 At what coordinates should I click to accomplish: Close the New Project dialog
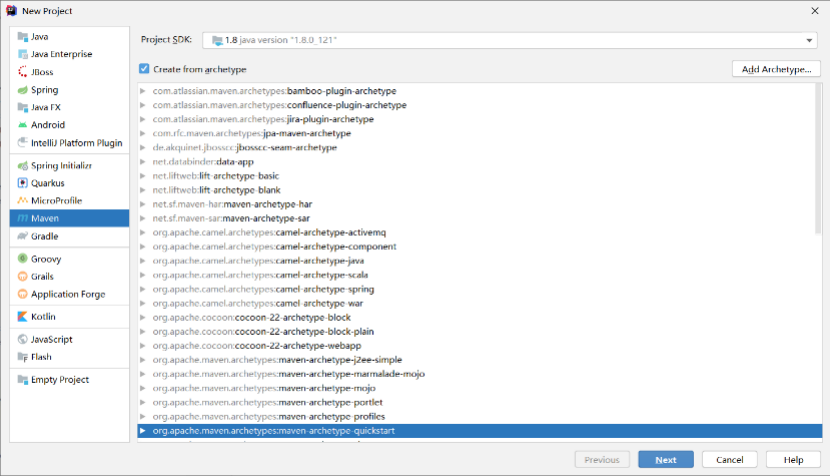pyautogui.click(x=815, y=11)
